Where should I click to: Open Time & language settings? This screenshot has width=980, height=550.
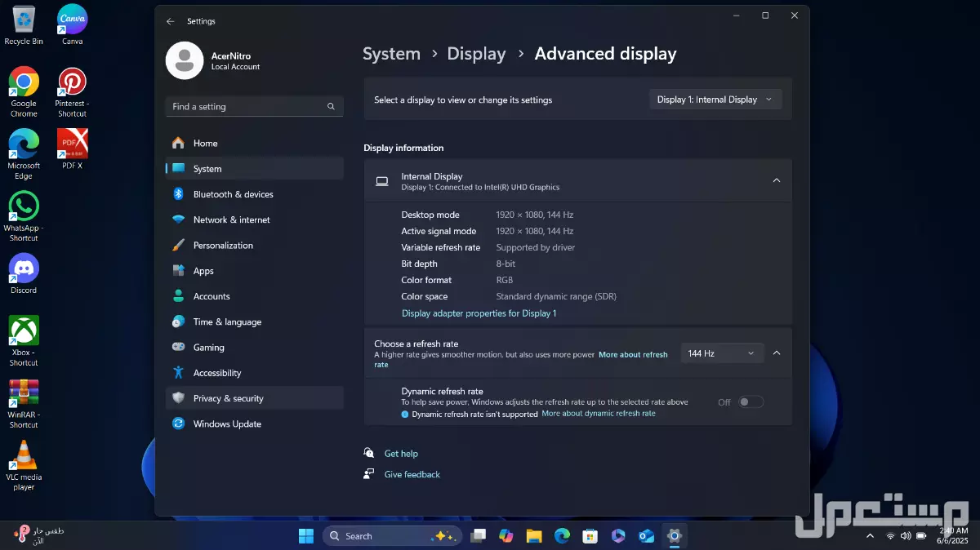click(x=254, y=322)
